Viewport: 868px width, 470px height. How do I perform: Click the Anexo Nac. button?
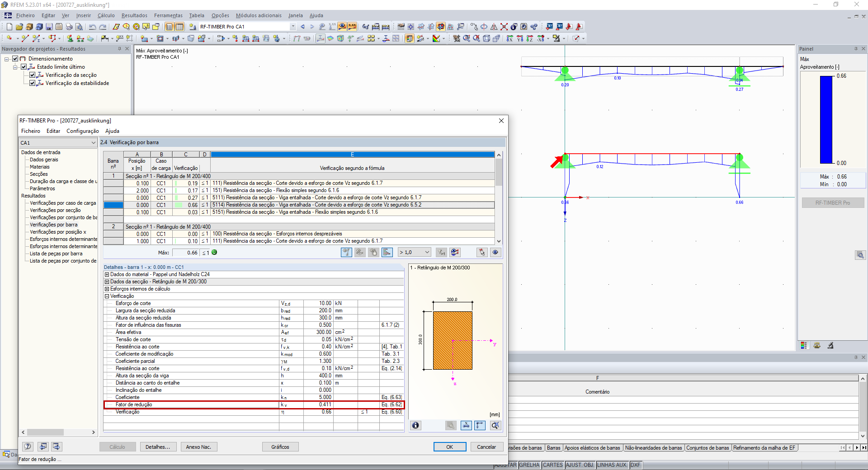click(198, 447)
